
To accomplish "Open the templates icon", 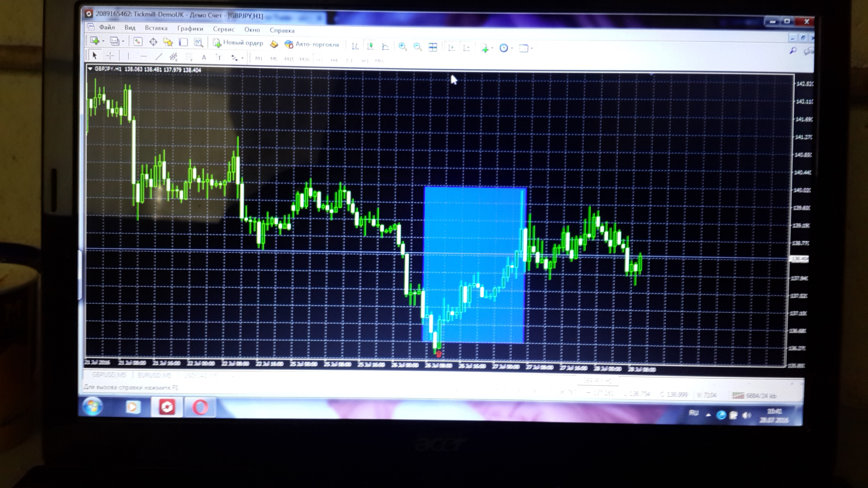I will click(x=524, y=49).
